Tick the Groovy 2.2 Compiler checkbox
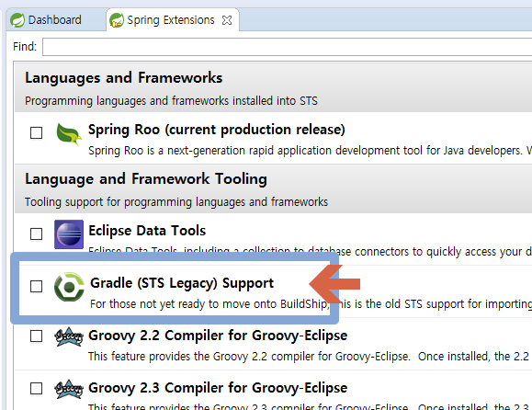Screen dimensions: 532x410 [37, 336]
